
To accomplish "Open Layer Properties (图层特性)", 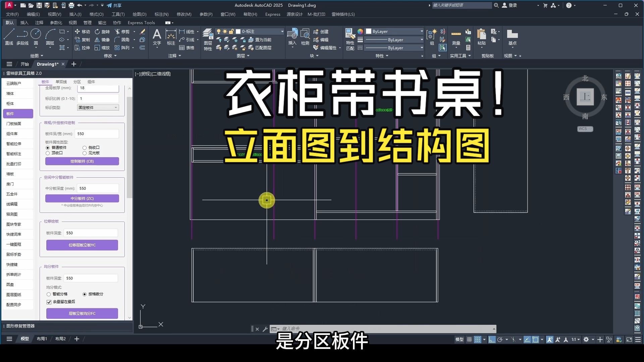I will click(208, 40).
